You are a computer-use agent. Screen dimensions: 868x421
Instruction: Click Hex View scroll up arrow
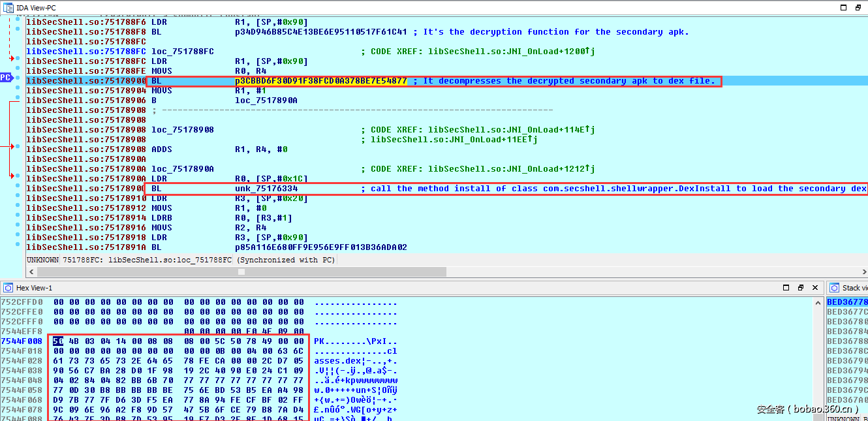click(x=819, y=303)
